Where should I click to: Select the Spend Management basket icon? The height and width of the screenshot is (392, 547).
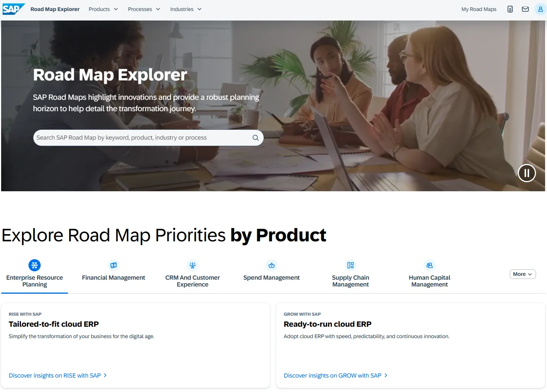pyautogui.click(x=272, y=265)
